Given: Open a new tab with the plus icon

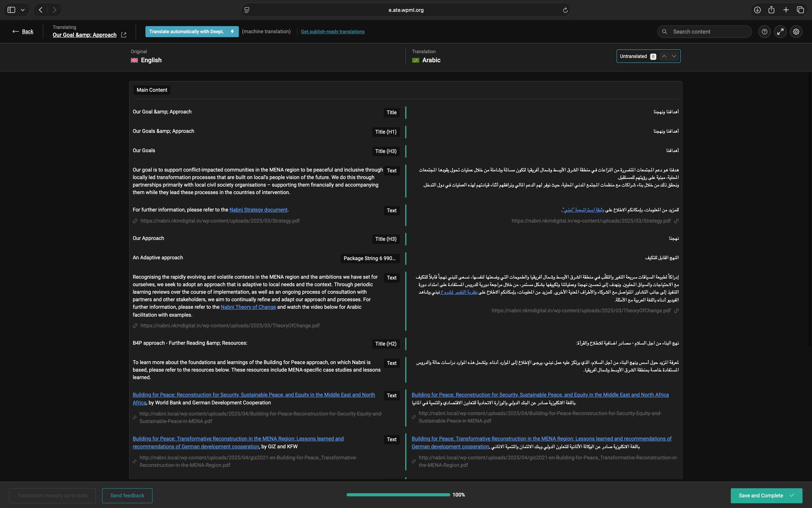Looking at the screenshot, I should [786, 10].
